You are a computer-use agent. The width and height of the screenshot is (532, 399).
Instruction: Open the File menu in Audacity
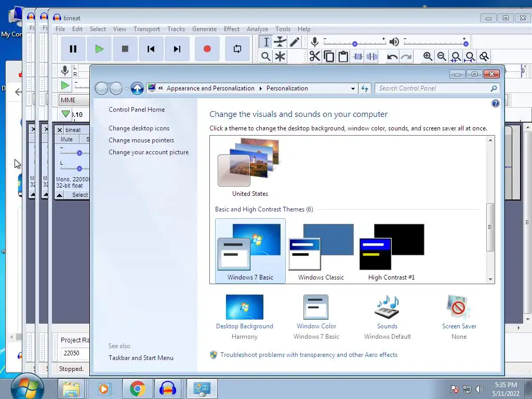point(60,29)
